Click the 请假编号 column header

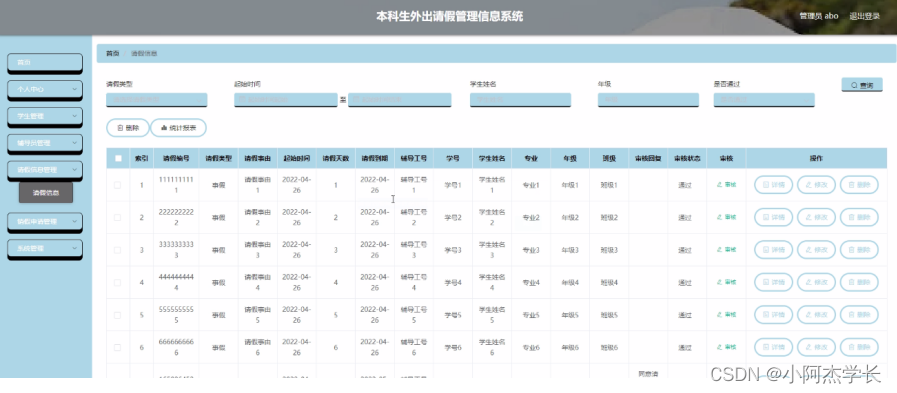[176, 158]
